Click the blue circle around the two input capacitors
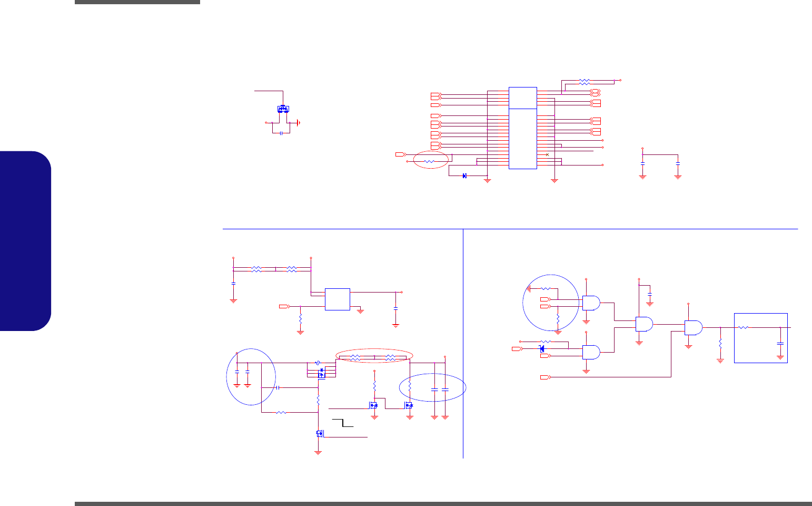This screenshot has width=812, height=506. point(251,377)
